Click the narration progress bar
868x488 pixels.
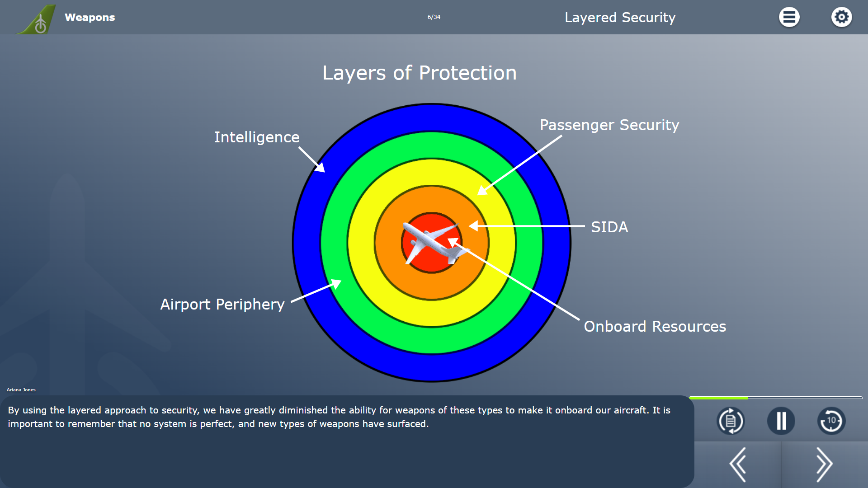[775, 398]
